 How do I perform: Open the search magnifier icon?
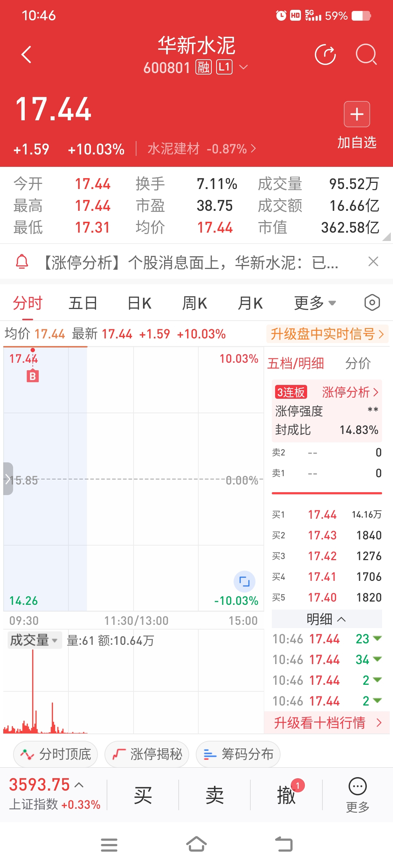pos(366,55)
